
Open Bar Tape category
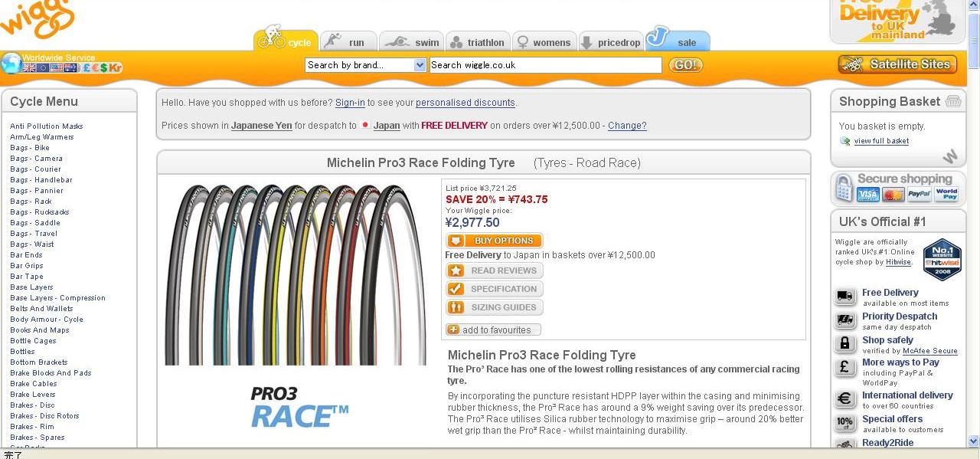point(27,277)
